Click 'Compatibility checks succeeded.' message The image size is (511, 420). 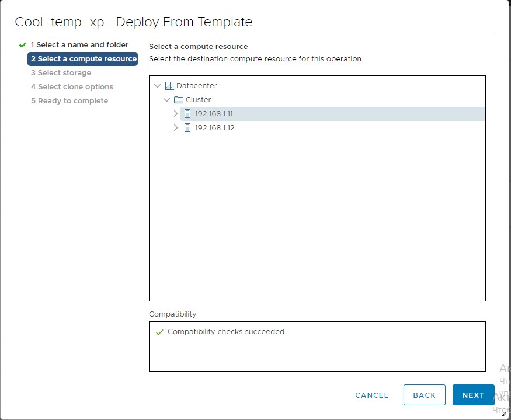227,332
